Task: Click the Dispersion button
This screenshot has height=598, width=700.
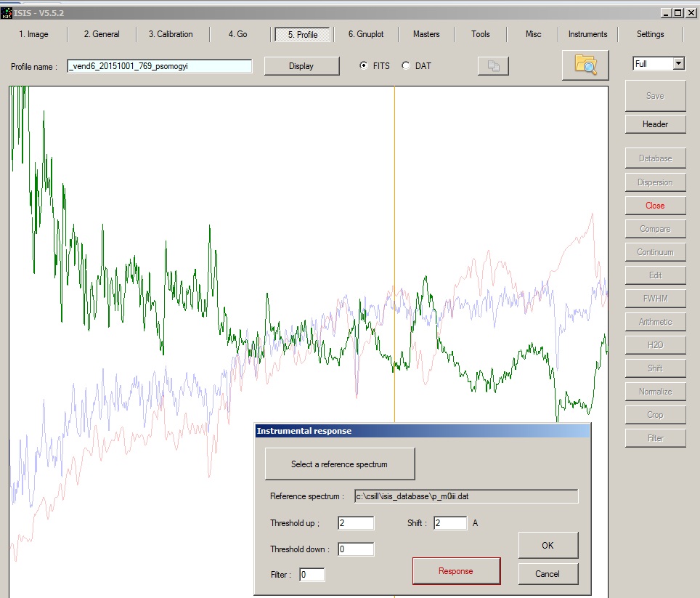Action: coord(656,182)
